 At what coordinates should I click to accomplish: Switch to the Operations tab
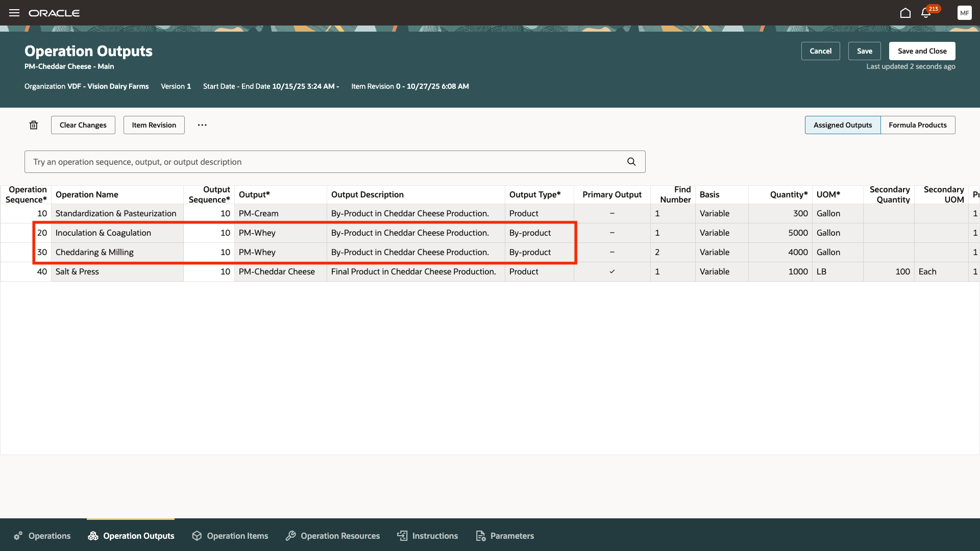[42, 536]
